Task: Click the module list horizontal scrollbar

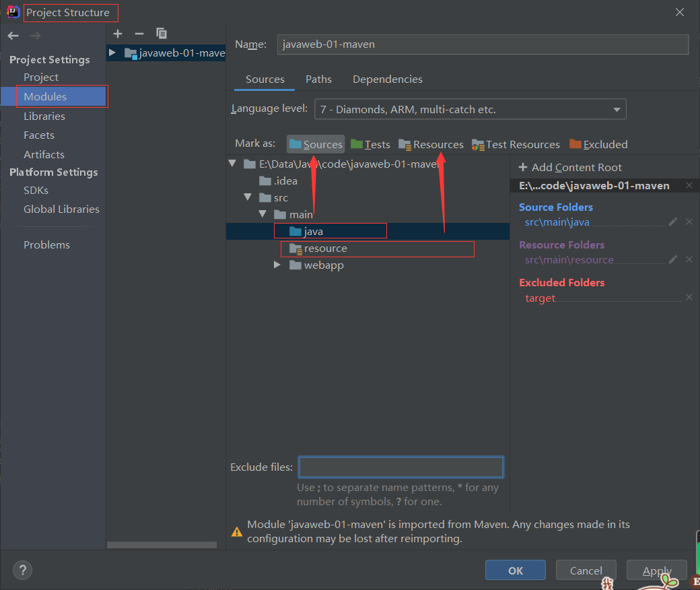Action: coord(162,545)
